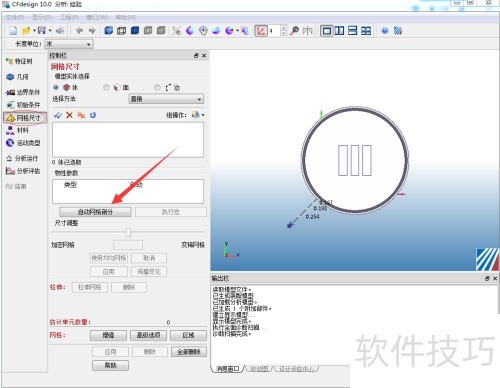Open 分析运行 analysis run in sidebar
500x388 pixels.
pos(22,158)
